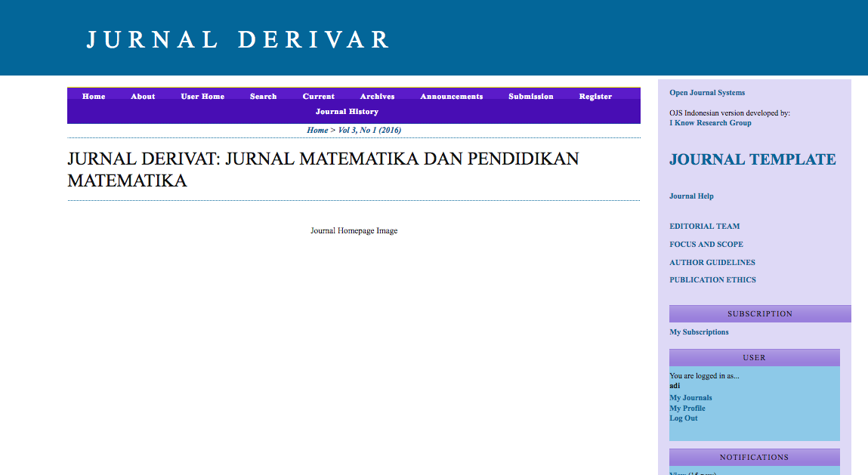
Task: Click the Submission menu item
Action: [x=530, y=97]
